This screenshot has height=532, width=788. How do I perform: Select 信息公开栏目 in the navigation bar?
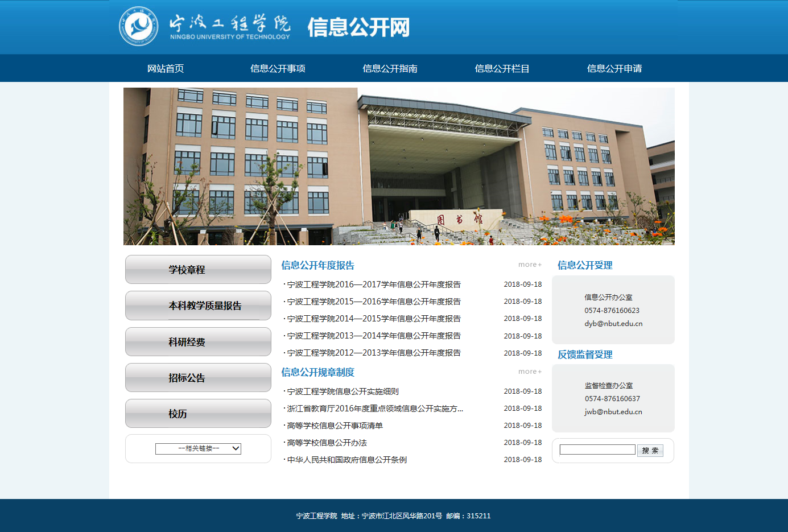[502, 68]
